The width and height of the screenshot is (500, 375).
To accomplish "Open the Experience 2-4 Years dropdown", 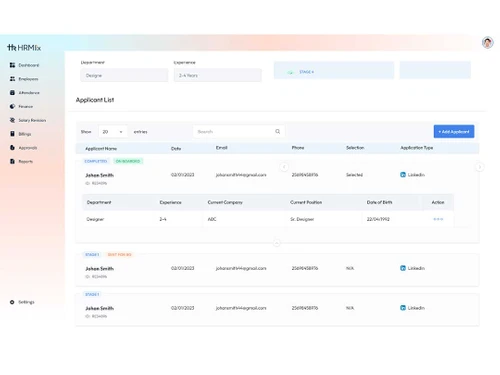I will click(218, 75).
